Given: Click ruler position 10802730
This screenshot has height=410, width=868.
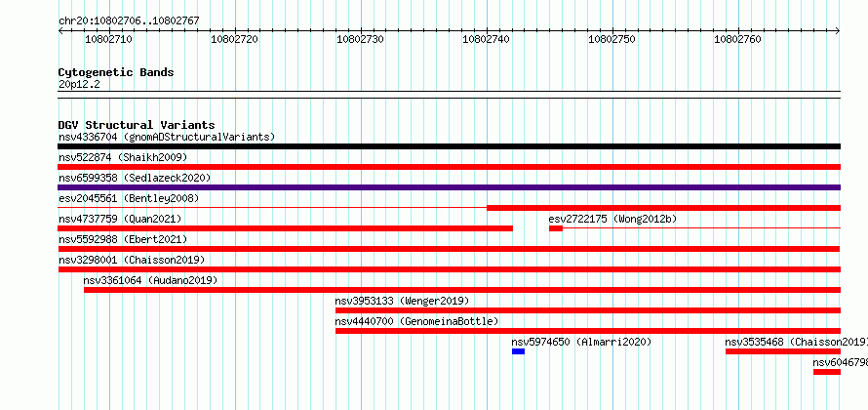Looking at the screenshot, I should 361,40.
